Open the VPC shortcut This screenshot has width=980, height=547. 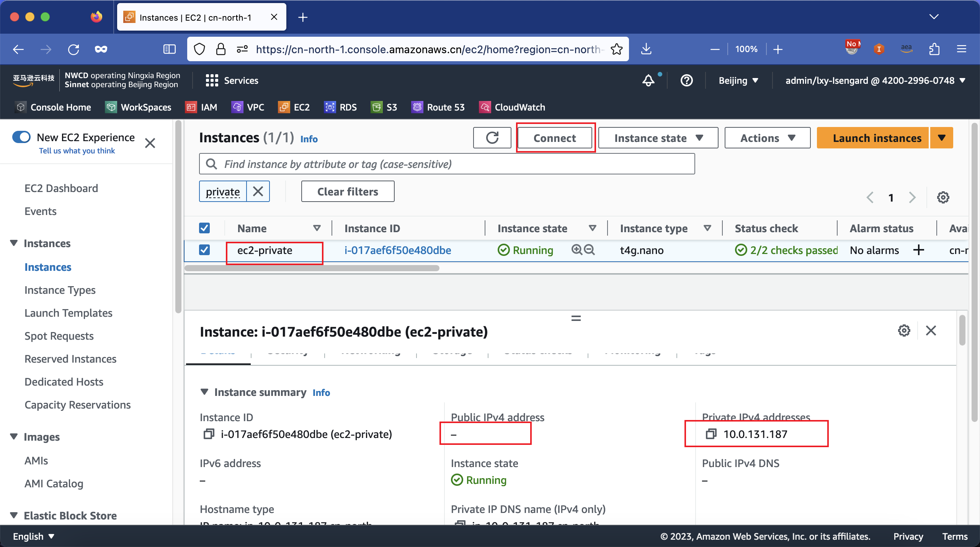tap(248, 107)
